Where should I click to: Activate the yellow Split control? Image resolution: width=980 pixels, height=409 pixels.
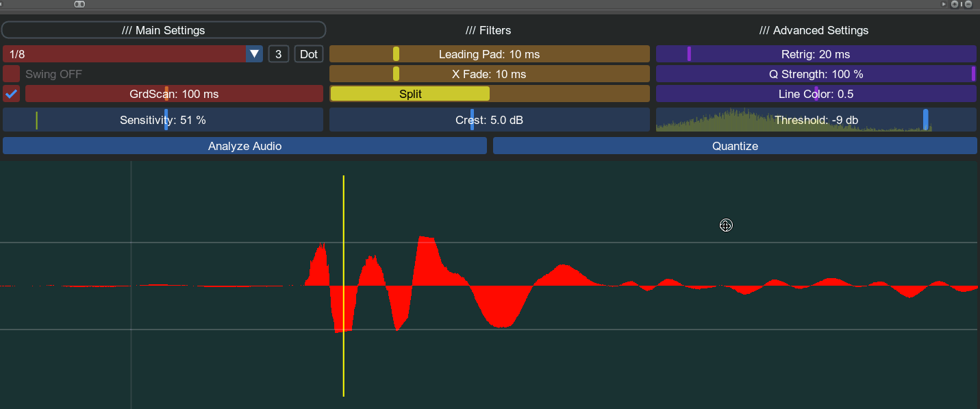pos(410,93)
